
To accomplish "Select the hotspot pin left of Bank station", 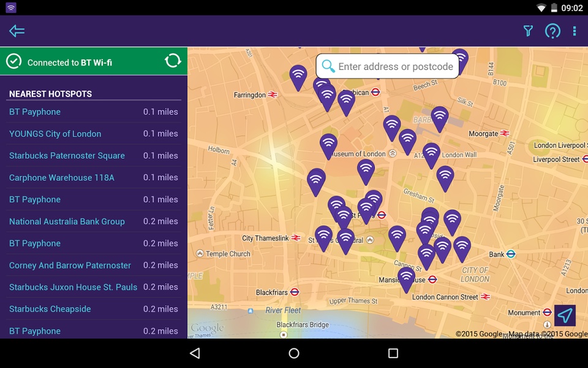I will (x=462, y=249).
